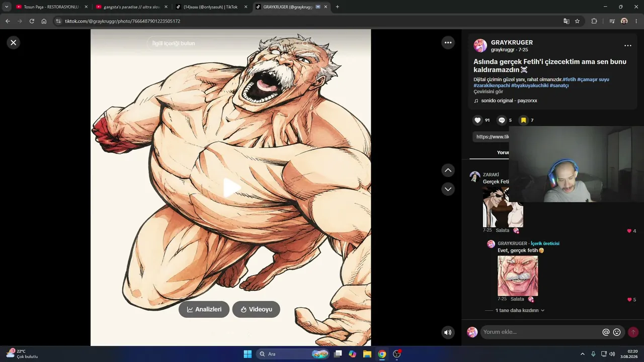The image size is (644, 362).
Task: Mute the post sound with speaker icon
Action: tap(448, 332)
